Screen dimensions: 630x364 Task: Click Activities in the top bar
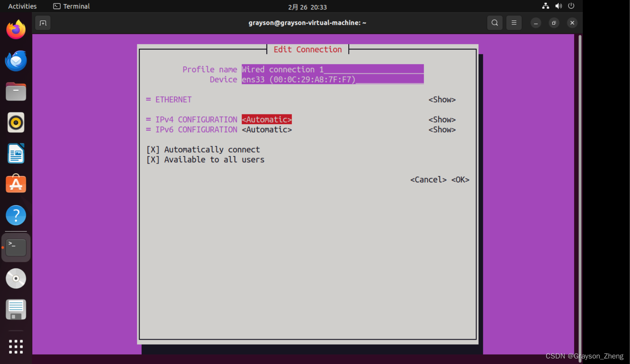pyautogui.click(x=22, y=6)
